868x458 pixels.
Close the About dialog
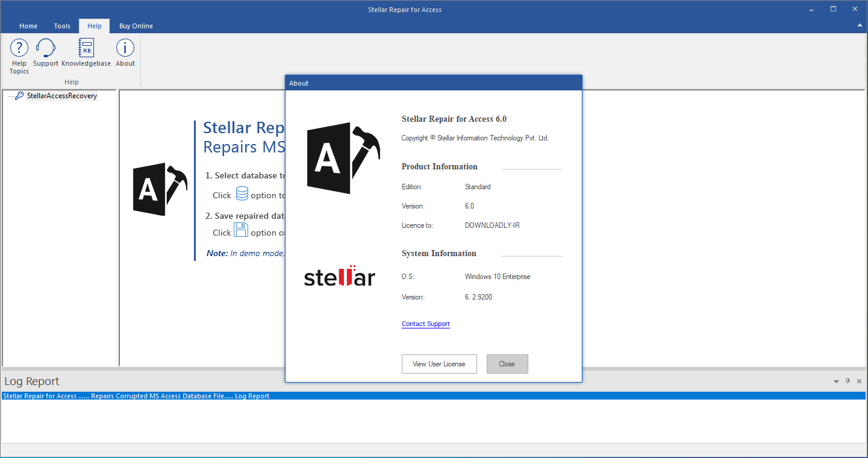507,363
